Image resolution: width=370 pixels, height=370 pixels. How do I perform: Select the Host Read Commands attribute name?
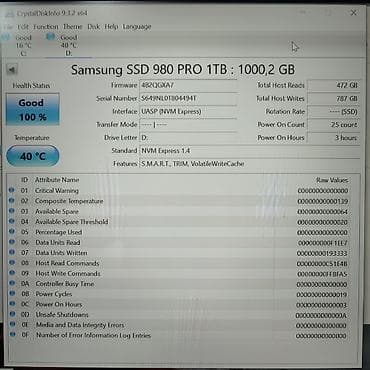tap(67, 263)
